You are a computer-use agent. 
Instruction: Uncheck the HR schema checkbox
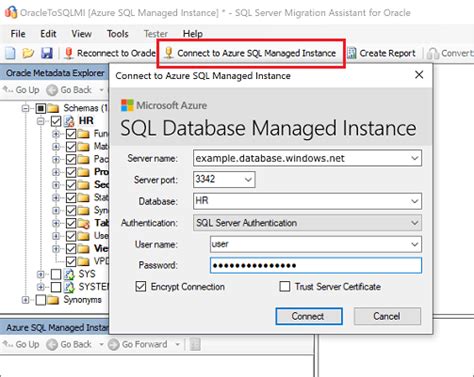(x=56, y=121)
